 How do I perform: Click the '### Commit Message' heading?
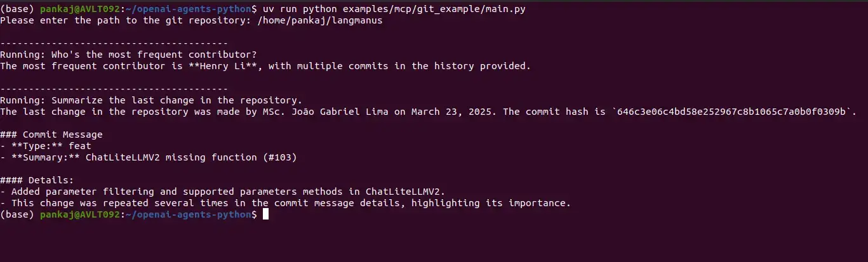(51, 134)
